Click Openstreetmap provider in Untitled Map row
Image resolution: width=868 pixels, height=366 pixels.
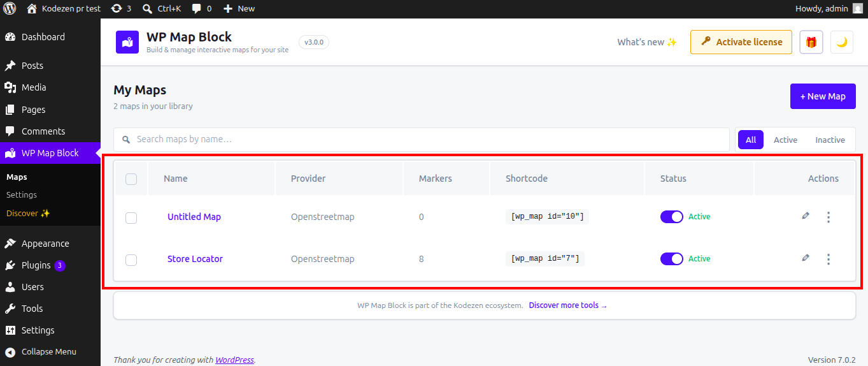[x=323, y=217]
